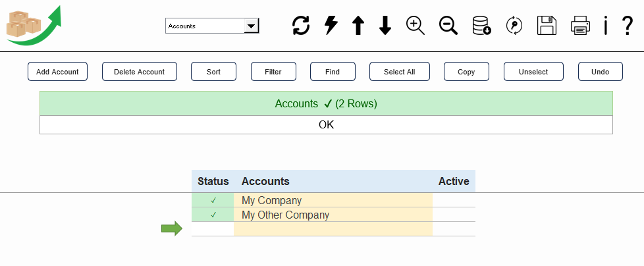This screenshot has width=644, height=266.
Task: Click the refresh arrows icon
Action: tap(301, 26)
